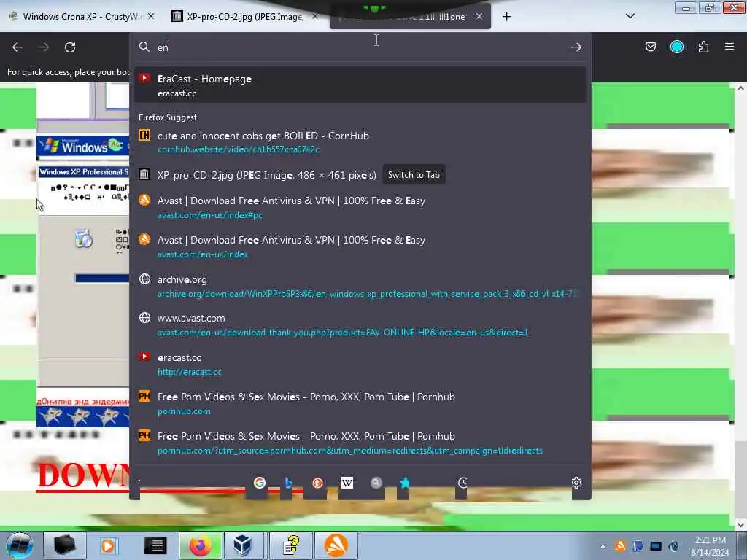
Task: Close the Windows Crona XP tab
Action: (x=151, y=16)
